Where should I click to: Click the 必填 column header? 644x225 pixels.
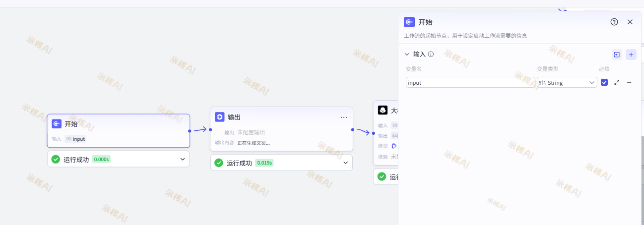pyautogui.click(x=604, y=69)
